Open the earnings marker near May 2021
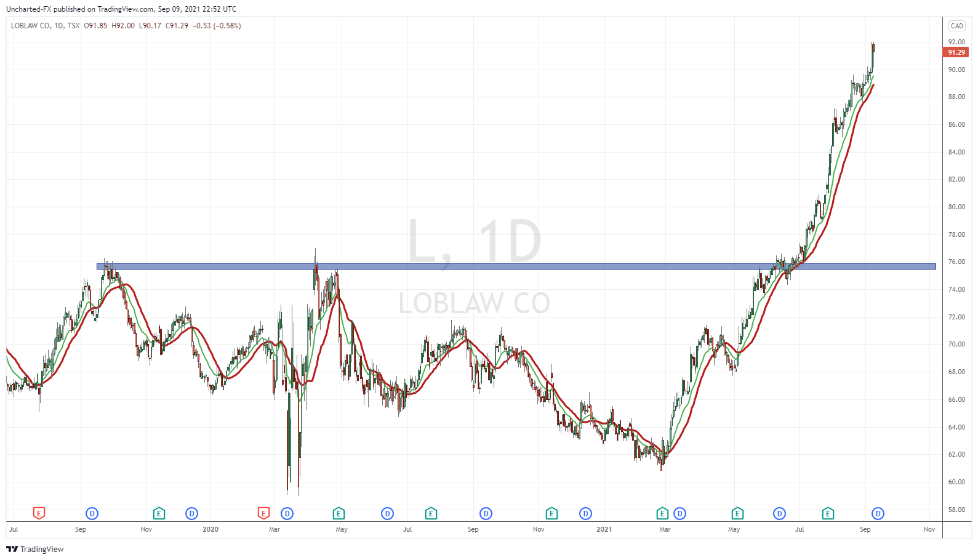The height and width of the screenshot is (560, 978). point(737,513)
